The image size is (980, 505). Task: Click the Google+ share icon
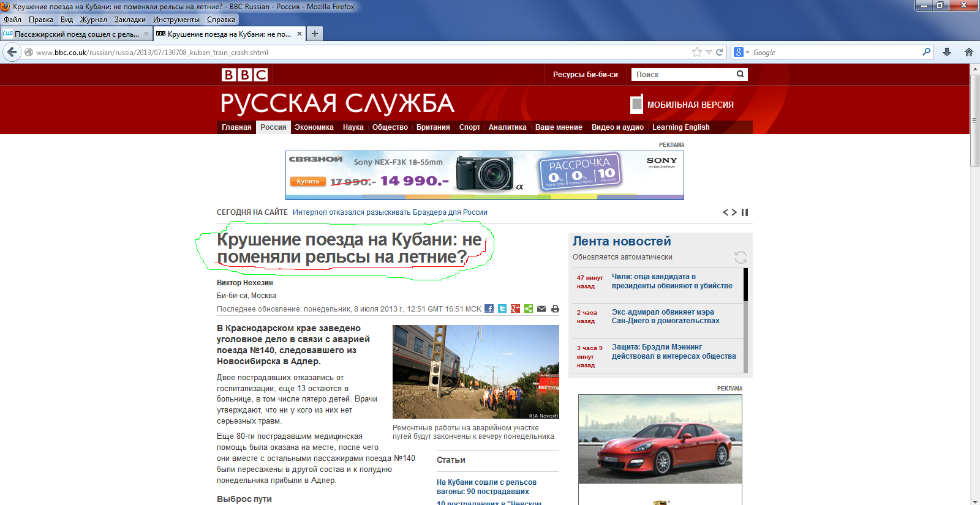coord(515,309)
